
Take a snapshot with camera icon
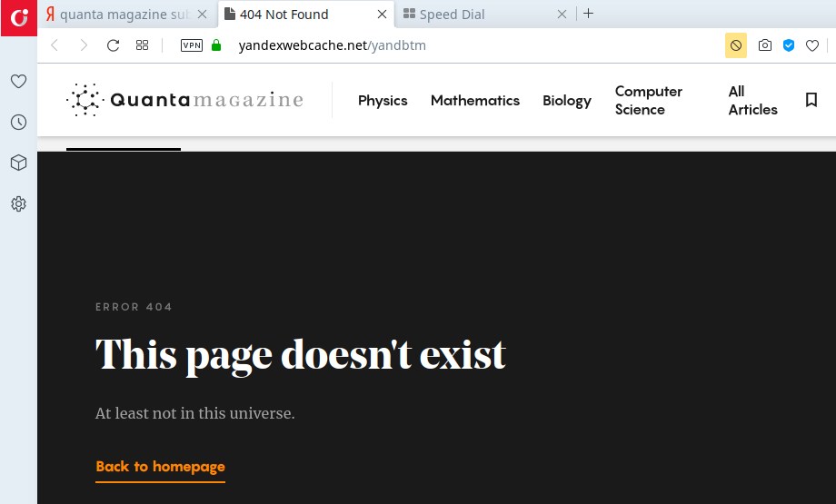765,45
